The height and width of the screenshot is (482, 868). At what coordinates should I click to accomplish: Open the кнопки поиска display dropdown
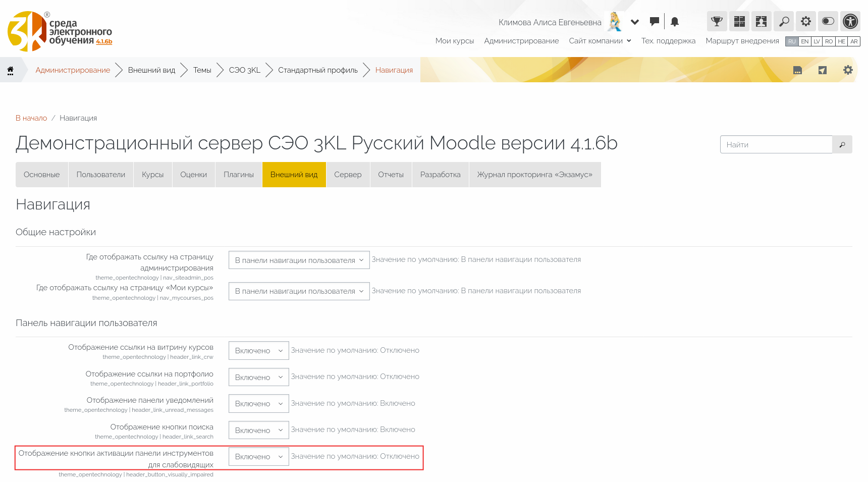[259, 431]
